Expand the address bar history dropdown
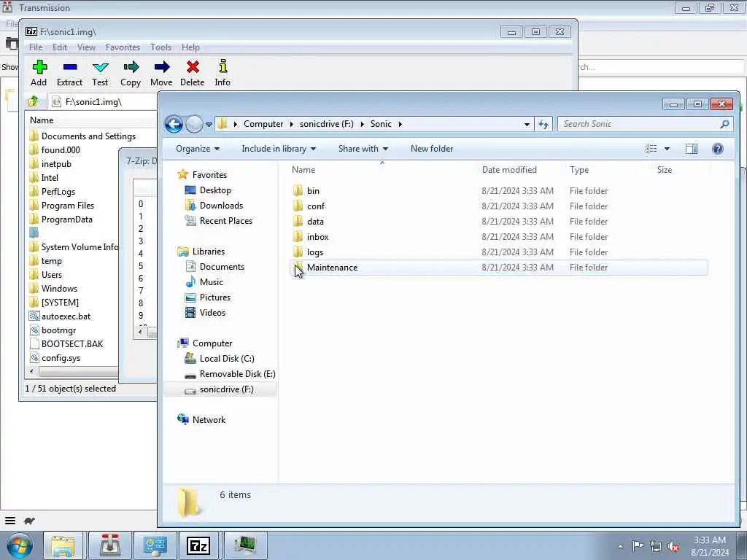 pyautogui.click(x=527, y=124)
